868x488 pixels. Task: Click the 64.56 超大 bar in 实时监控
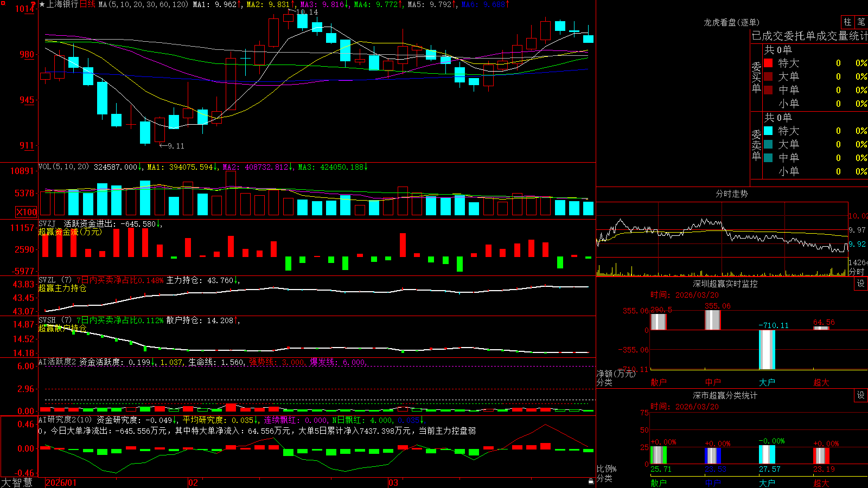click(821, 328)
